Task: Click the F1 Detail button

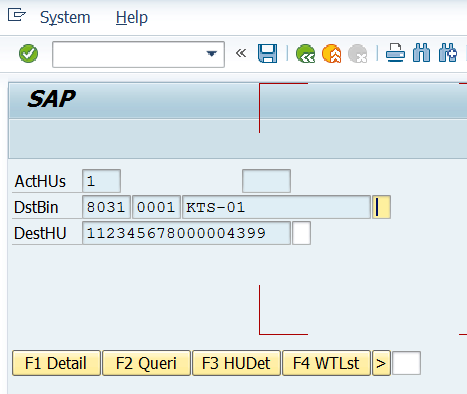Action: (x=56, y=363)
